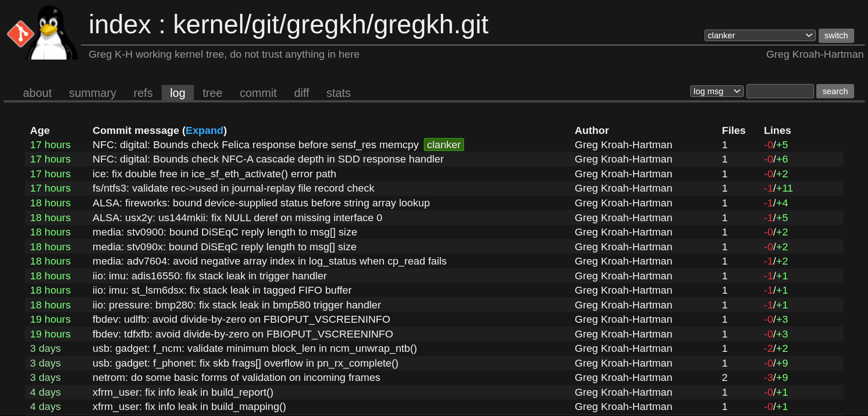Open the stats tab
Image resolution: width=868 pixels, height=416 pixels.
pos(338,93)
